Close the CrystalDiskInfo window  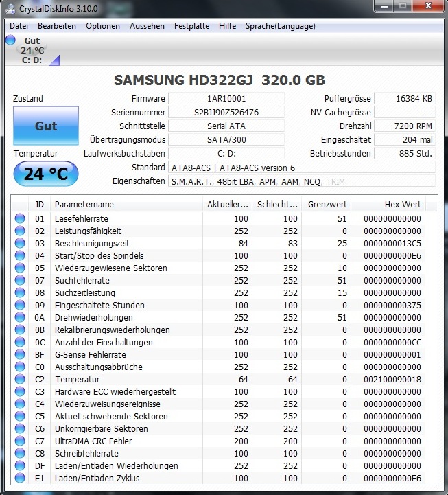point(428,6)
